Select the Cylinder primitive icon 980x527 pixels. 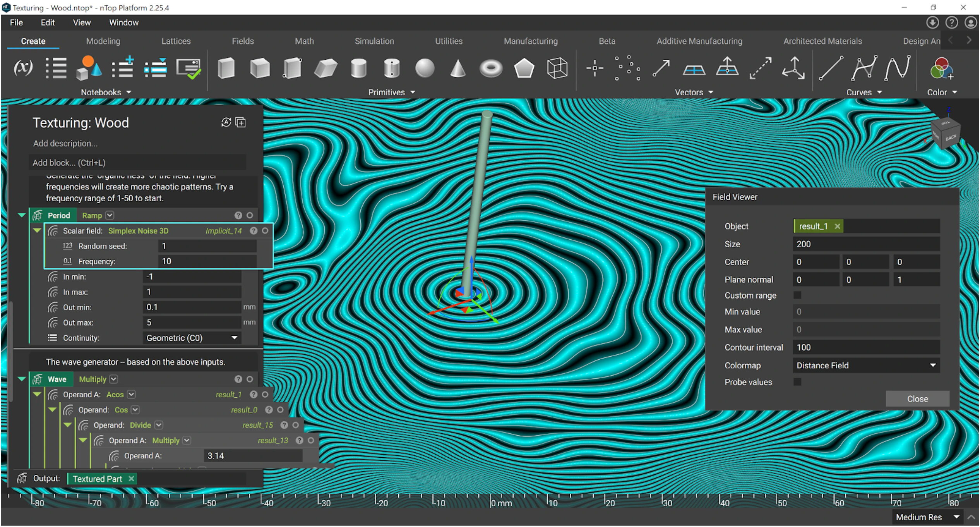(358, 69)
